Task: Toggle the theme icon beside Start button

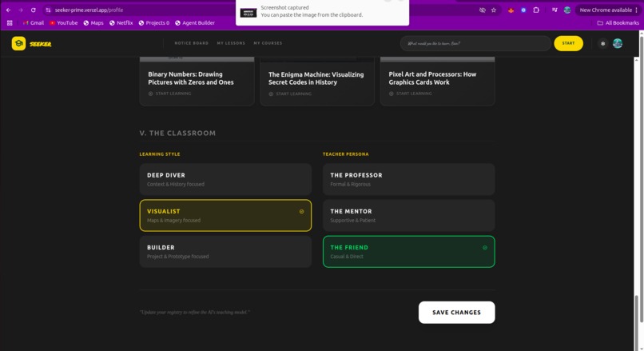Action: [x=602, y=43]
